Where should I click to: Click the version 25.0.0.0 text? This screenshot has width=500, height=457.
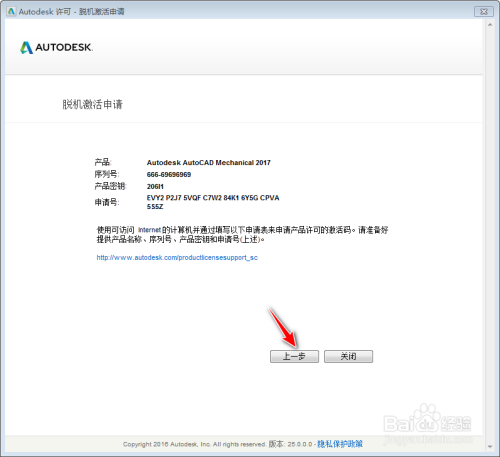click(x=290, y=444)
